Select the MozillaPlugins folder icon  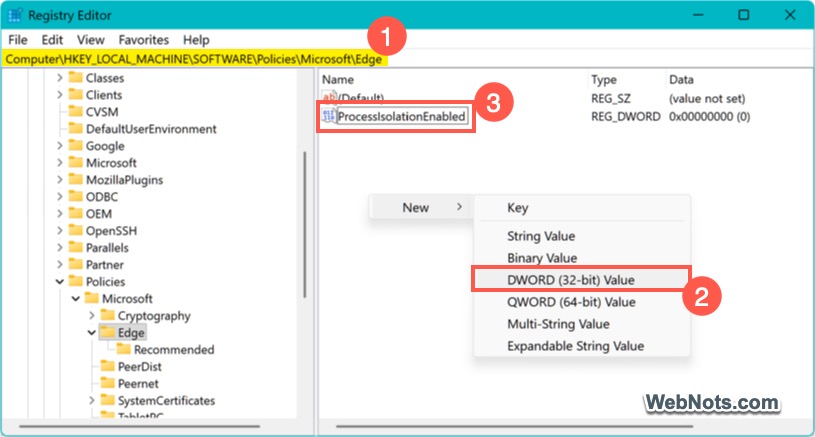pyautogui.click(x=76, y=179)
